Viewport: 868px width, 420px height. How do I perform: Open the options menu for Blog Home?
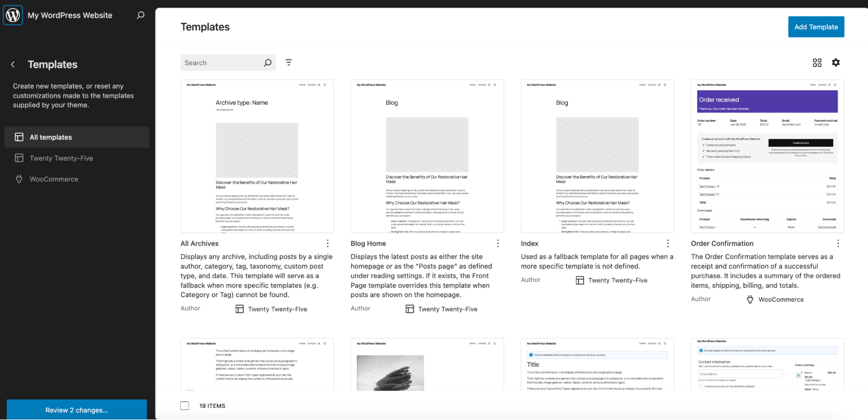click(x=498, y=243)
